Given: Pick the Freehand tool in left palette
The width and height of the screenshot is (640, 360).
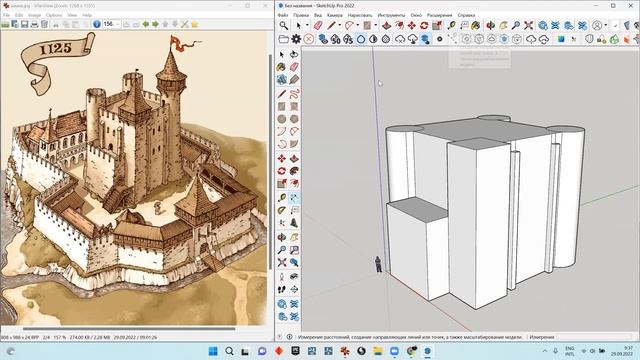Looking at the screenshot, I should (294, 94).
